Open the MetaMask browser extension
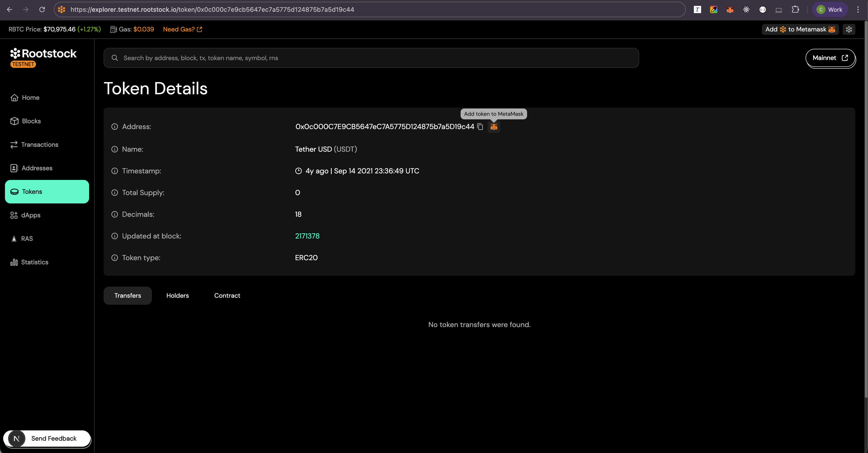 [x=730, y=9]
